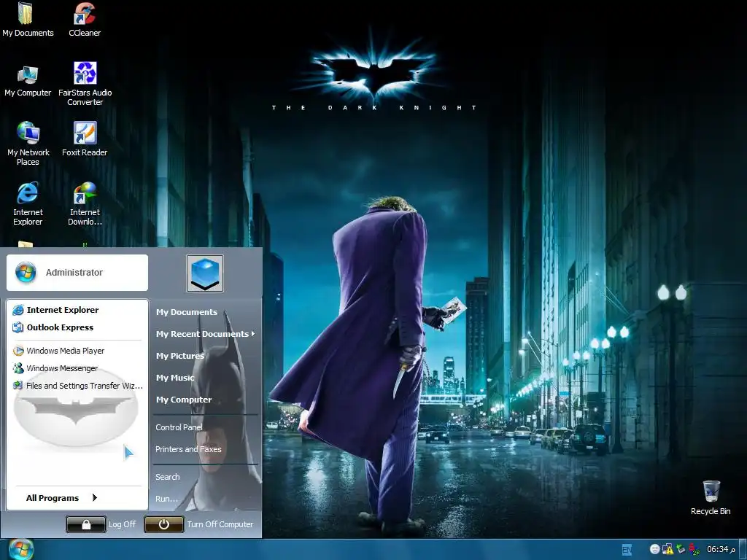Screen dimensions: 747x560
Task: Open the Recycle Bin on the desktop
Action: pos(711,498)
